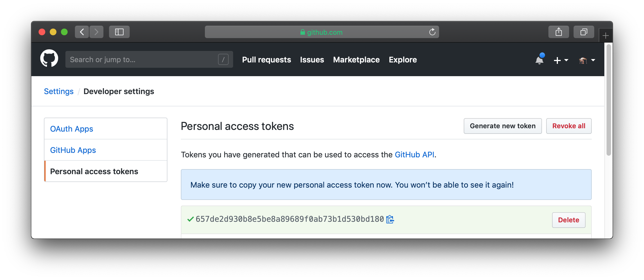Screen dimensions: 644x280
Task: Expand the plus create-new dropdown
Action: [x=561, y=60]
